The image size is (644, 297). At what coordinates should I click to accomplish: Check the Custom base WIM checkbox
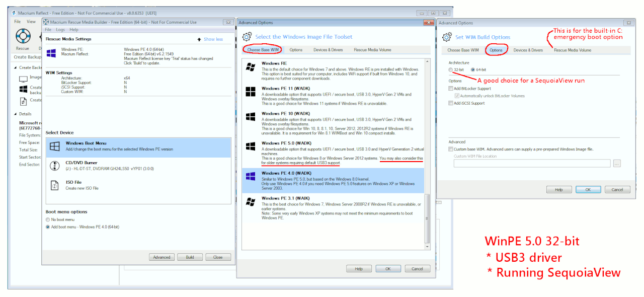point(450,149)
